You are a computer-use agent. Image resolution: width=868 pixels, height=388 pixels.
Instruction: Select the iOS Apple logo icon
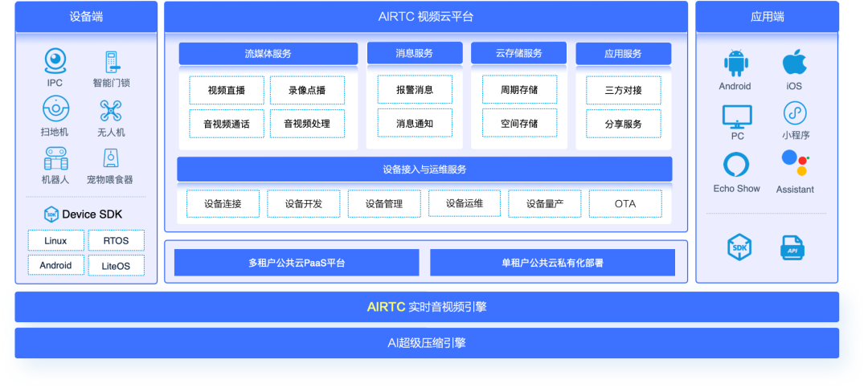point(794,61)
